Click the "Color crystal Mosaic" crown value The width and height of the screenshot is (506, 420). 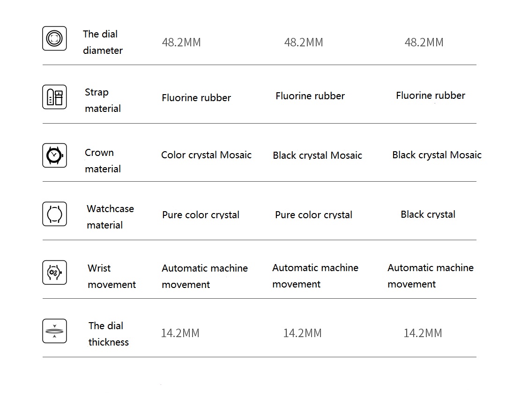pyautogui.click(x=206, y=155)
